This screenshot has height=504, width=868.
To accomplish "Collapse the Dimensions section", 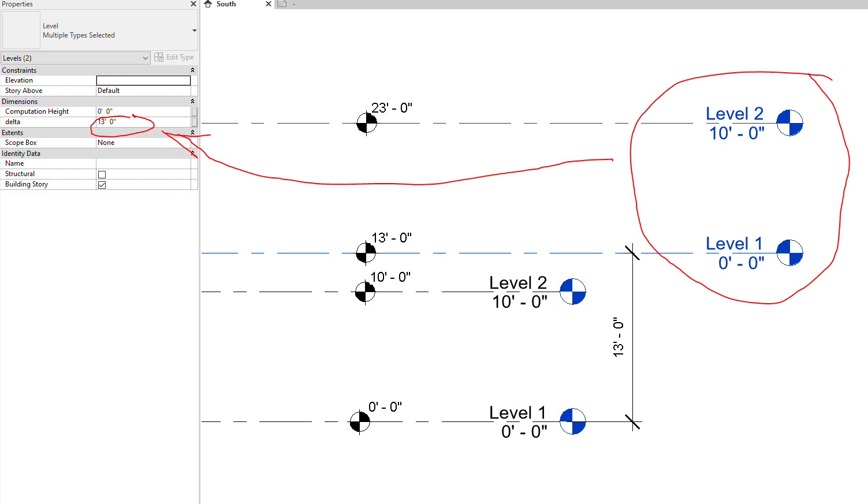I will click(x=192, y=101).
